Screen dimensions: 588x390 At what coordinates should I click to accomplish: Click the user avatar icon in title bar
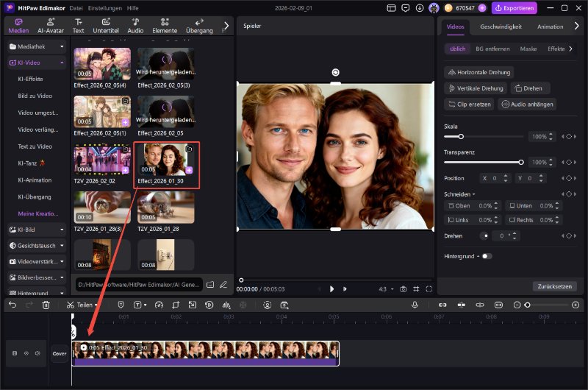(x=434, y=8)
